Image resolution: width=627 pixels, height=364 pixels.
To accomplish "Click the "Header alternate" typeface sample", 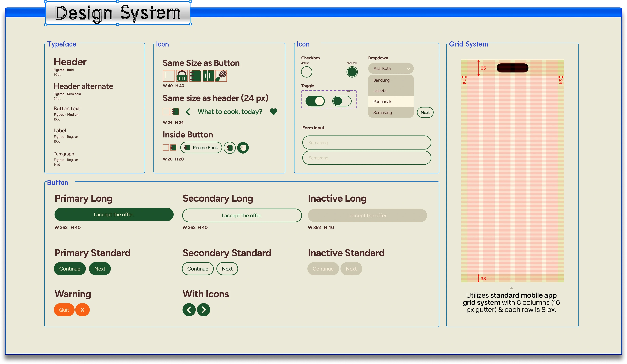I will point(83,86).
